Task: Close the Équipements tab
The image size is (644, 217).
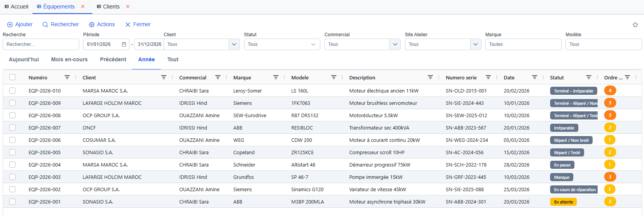Action: click(x=83, y=7)
